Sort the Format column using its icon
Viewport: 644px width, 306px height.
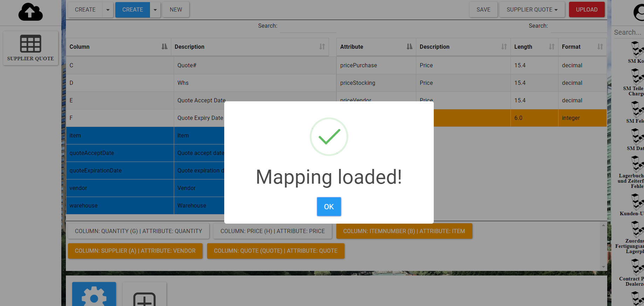600,47
